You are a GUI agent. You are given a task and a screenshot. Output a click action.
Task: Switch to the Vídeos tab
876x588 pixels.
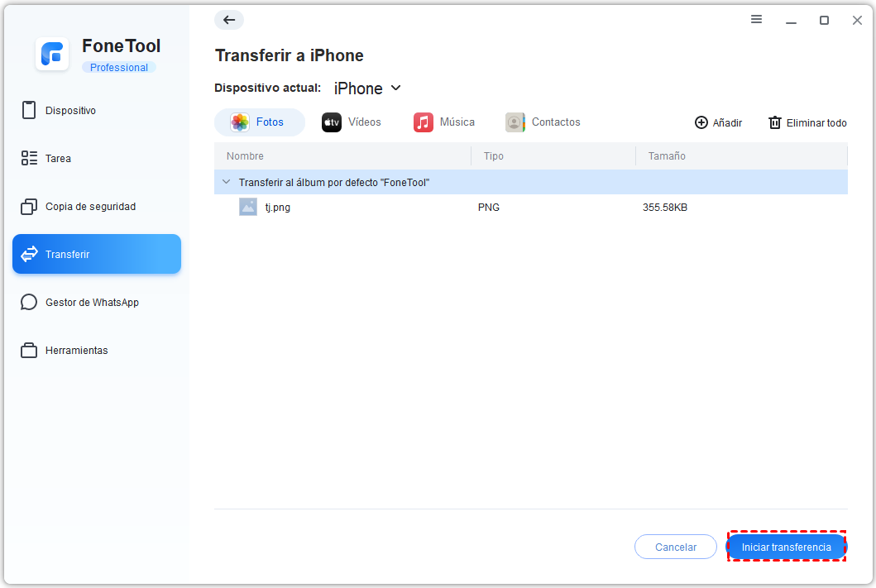pos(352,122)
